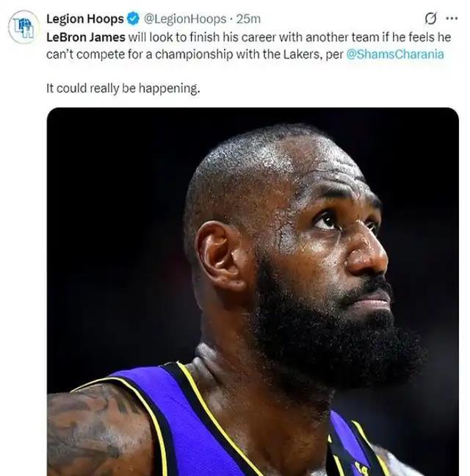Screen dimensions: 470x476
Task: Click the blue verified checkmark badge
Action: (x=133, y=19)
